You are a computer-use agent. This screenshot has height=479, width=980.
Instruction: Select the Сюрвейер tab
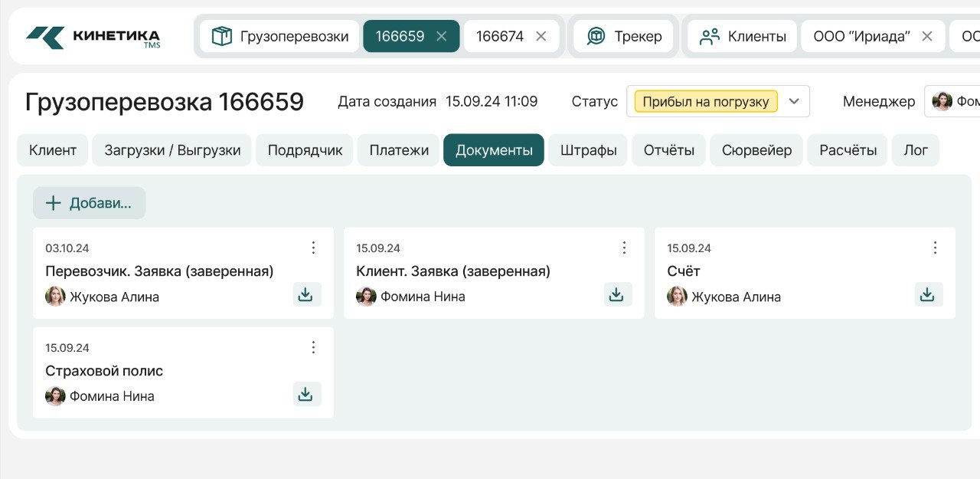pos(756,150)
